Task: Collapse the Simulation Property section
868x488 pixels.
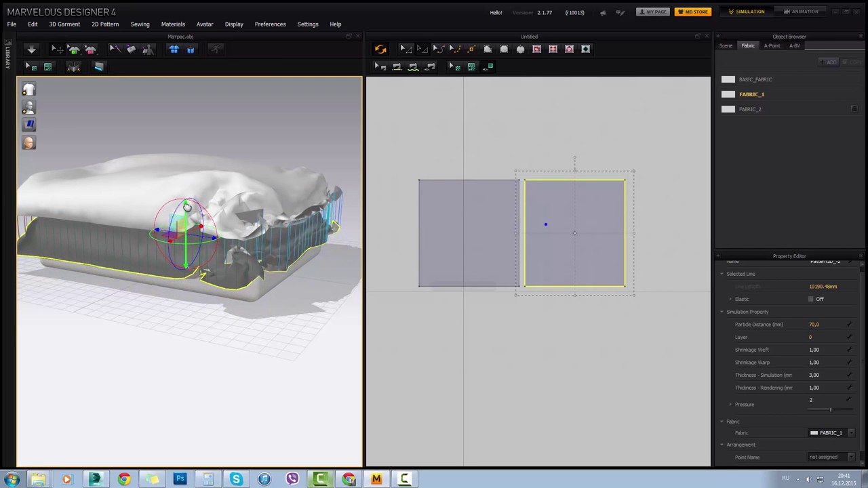Action: tap(722, 312)
